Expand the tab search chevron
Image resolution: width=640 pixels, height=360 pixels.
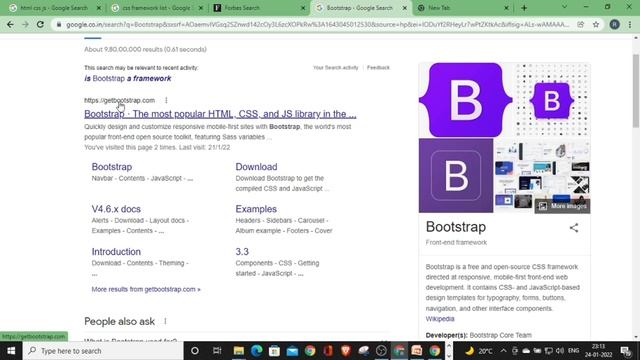[564, 7]
